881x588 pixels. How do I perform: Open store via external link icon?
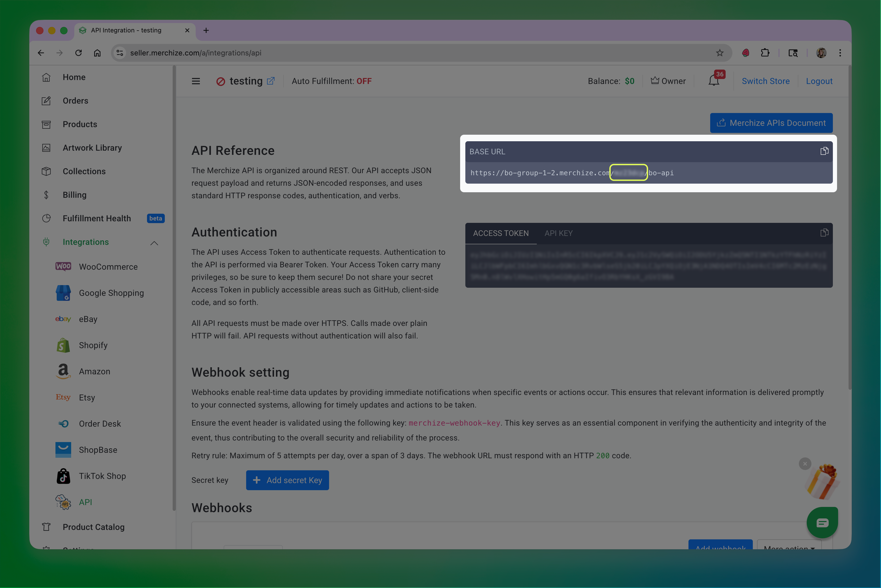point(271,81)
